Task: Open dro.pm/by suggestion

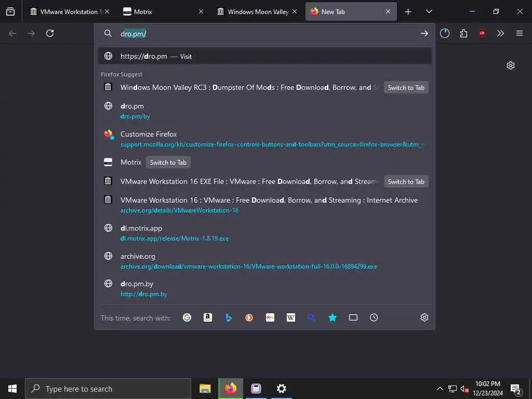Action: pos(264,111)
